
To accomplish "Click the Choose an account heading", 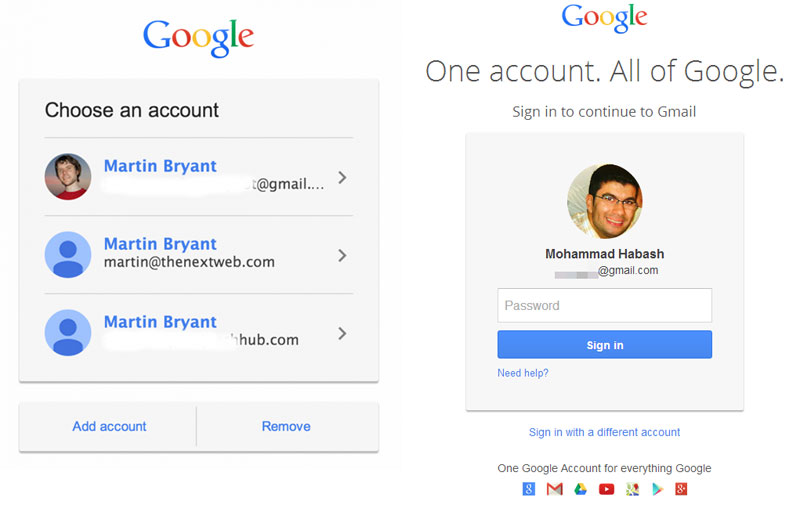I will [x=132, y=110].
